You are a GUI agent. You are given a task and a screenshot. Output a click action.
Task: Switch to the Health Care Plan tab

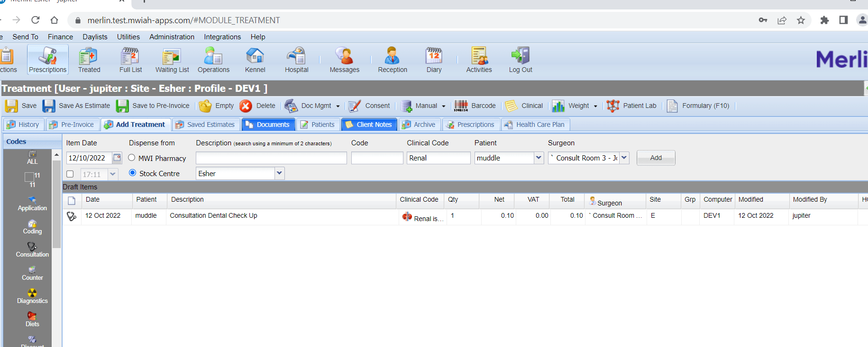[x=535, y=125]
